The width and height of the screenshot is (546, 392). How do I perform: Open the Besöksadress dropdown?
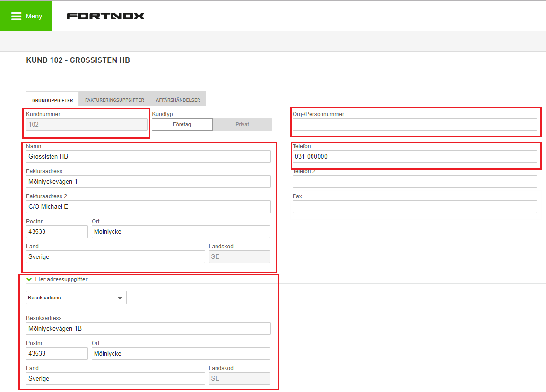[x=76, y=298]
